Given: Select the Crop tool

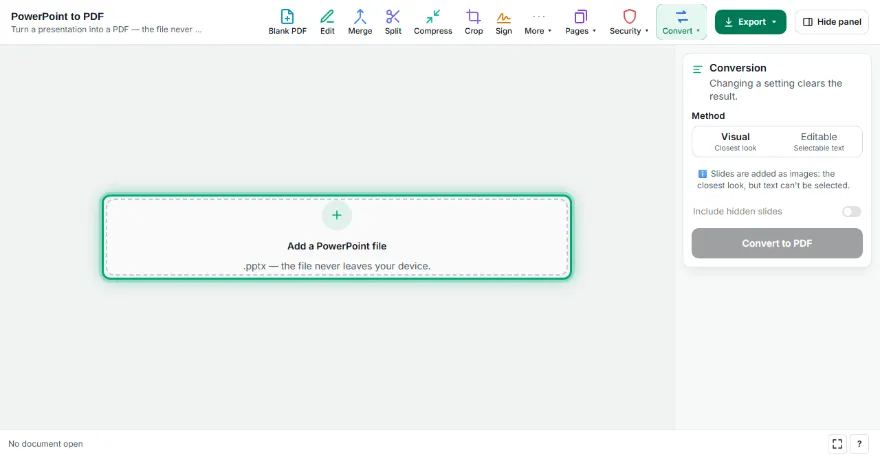Looking at the screenshot, I should tap(474, 22).
